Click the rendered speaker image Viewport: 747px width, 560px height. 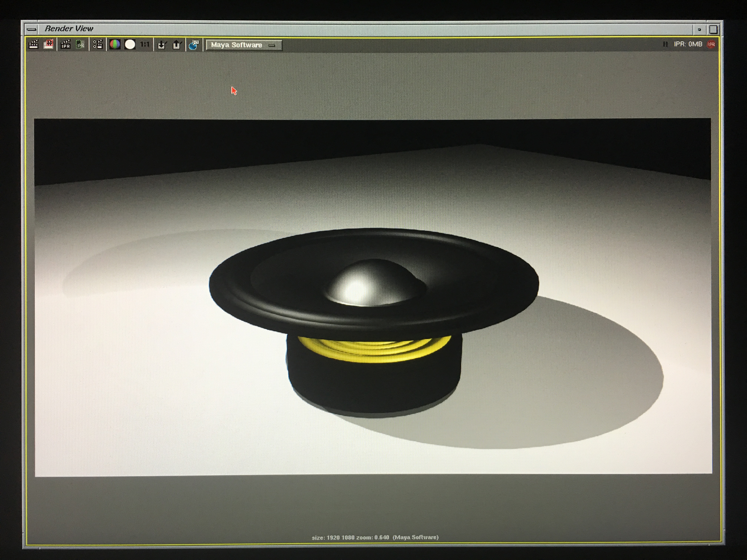click(x=373, y=297)
